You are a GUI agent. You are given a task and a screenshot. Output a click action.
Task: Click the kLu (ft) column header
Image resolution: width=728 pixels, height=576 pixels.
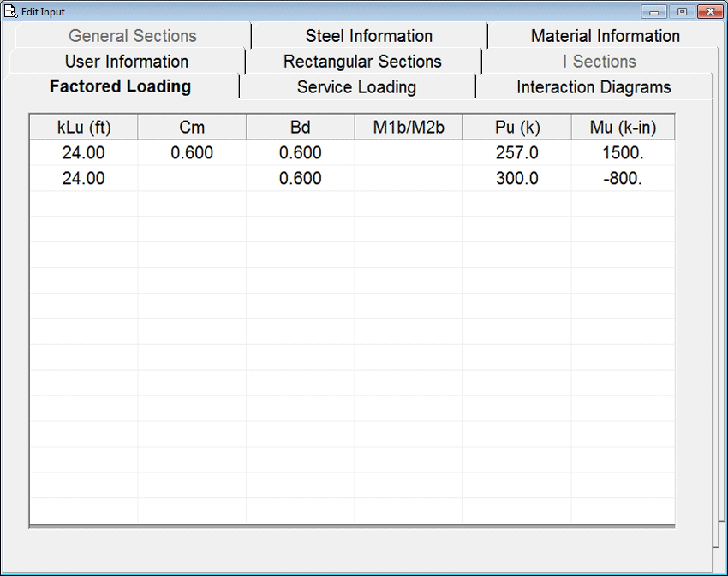click(x=84, y=128)
